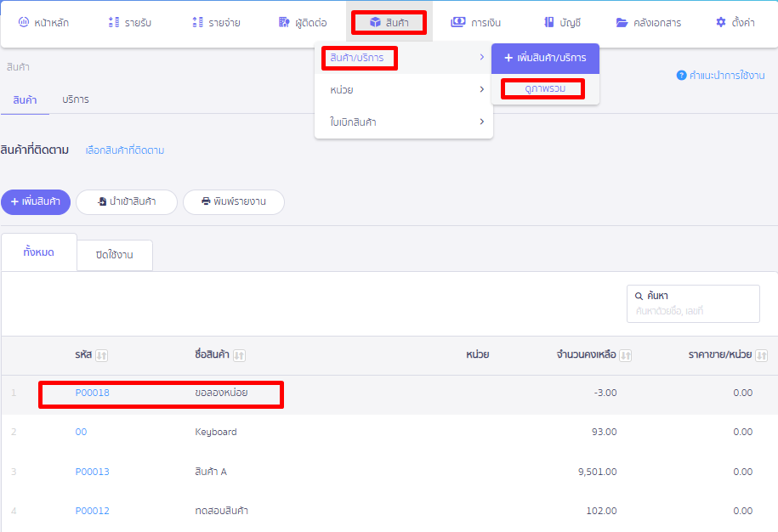Toggle sorting on the จำนวนคงเหลือ column

[x=623, y=356]
